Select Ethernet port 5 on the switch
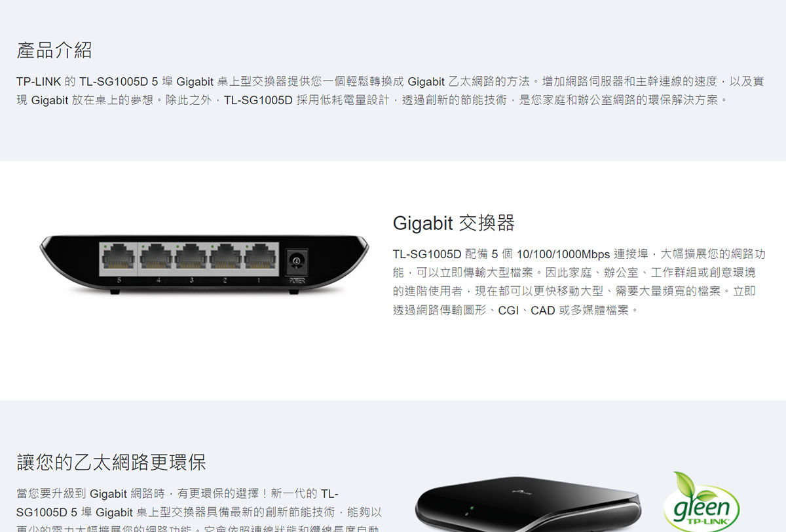 coord(119,257)
